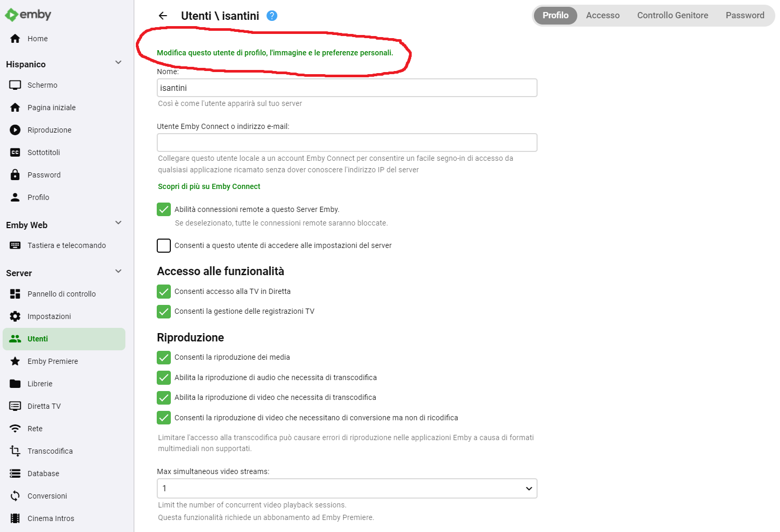The image size is (780, 532).
Task: Select the Conversioni sync icon
Action: [x=15, y=496]
